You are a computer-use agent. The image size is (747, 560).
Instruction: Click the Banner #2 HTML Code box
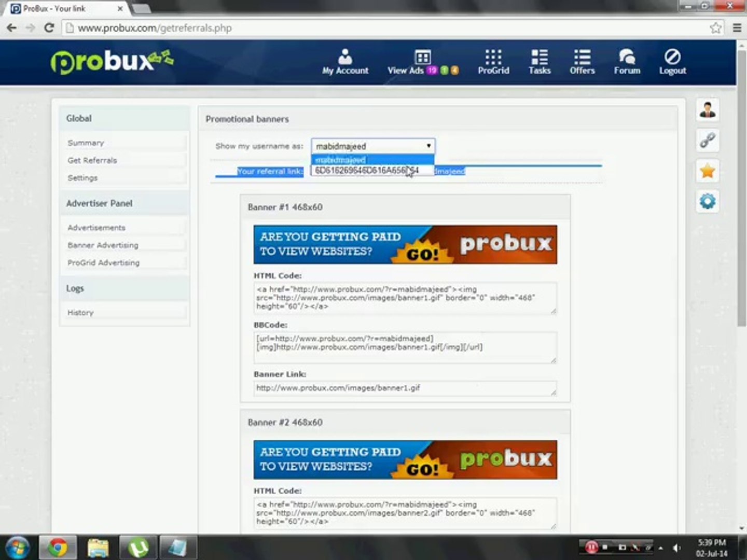pyautogui.click(x=405, y=513)
